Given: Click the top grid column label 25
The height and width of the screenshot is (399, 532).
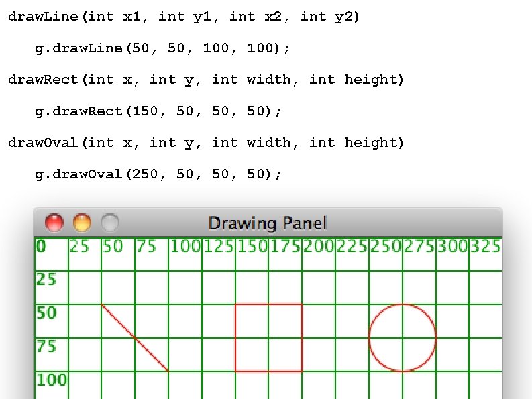Looking at the screenshot, I should point(79,246).
